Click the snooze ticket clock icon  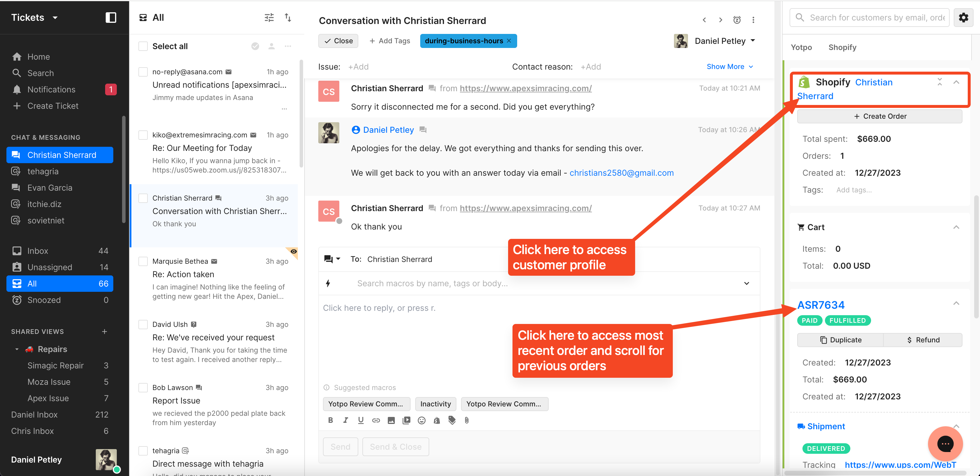[736, 20]
